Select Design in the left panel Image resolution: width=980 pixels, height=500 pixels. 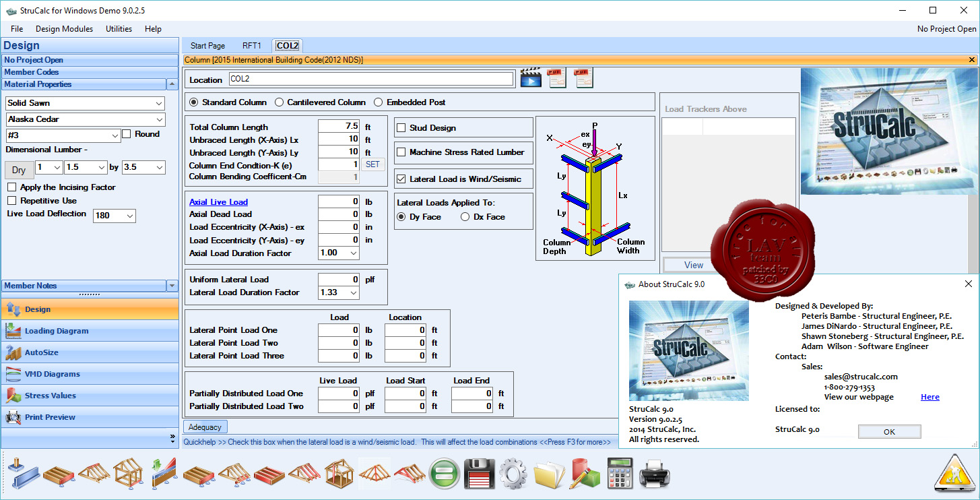pos(90,309)
